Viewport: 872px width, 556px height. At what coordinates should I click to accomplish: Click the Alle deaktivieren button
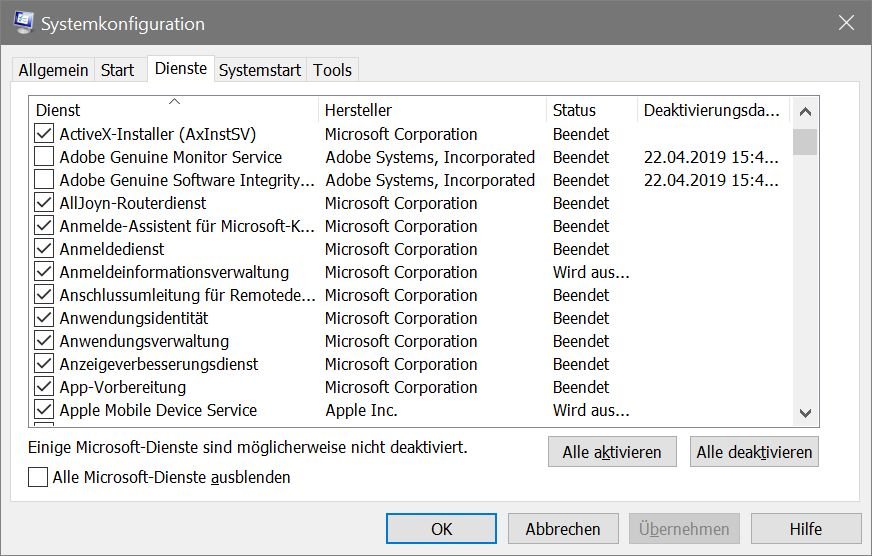[x=754, y=452]
